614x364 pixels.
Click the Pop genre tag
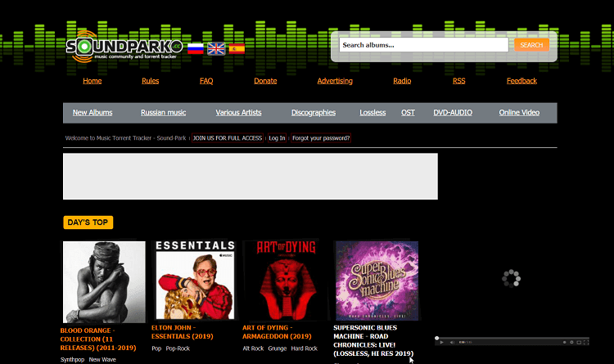156,348
